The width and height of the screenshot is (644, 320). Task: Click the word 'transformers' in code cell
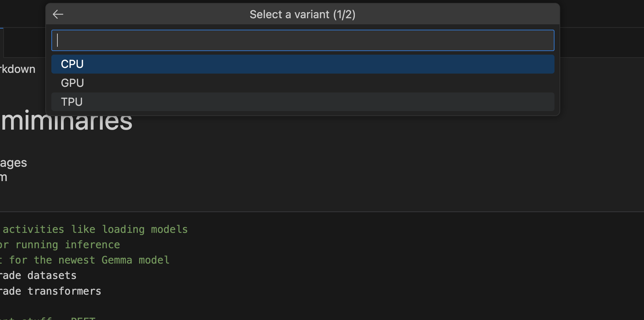tap(64, 291)
